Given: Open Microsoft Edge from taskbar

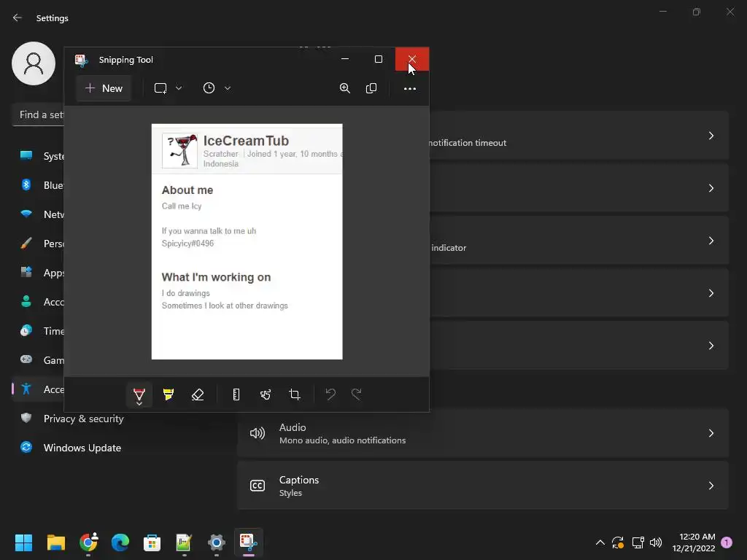Looking at the screenshot, I should click(120, 542).
